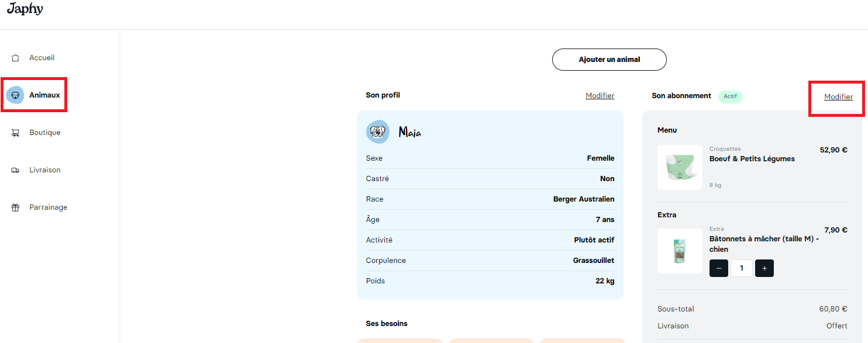Click the house icon beside Accueil
Image resolution: width=868 pixels, height=343 pixels.
pos(15,58)
